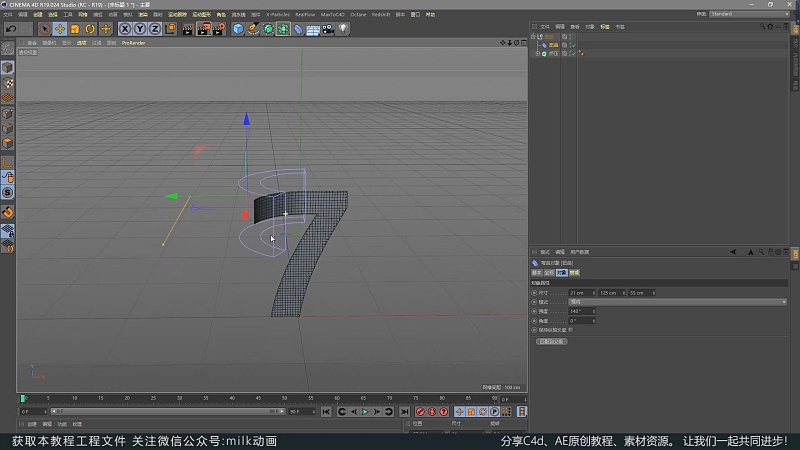Screen dimensions: 800x450
Task: Click the 125 cm size field
Action: [x=610, y=293]
